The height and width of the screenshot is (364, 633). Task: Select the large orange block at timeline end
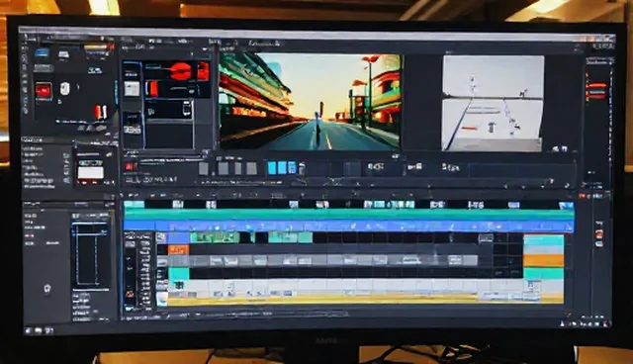543,260
